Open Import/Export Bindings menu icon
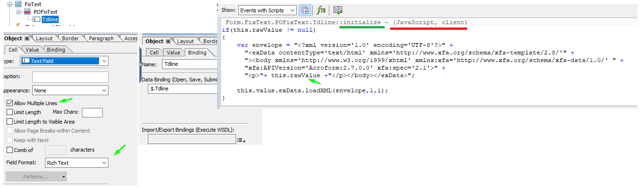This screenshot has height=188, width=644. tap(240, 140)
